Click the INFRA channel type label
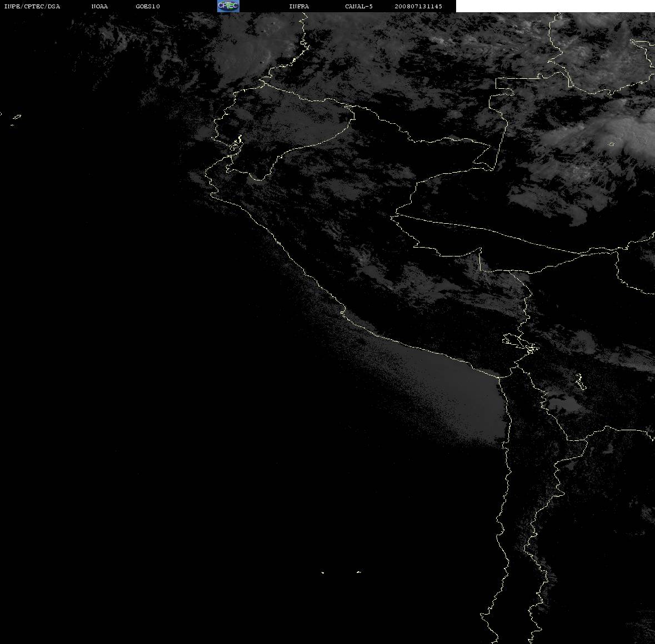655x644 pixels. pyautogui.click(x=299, y=6)
